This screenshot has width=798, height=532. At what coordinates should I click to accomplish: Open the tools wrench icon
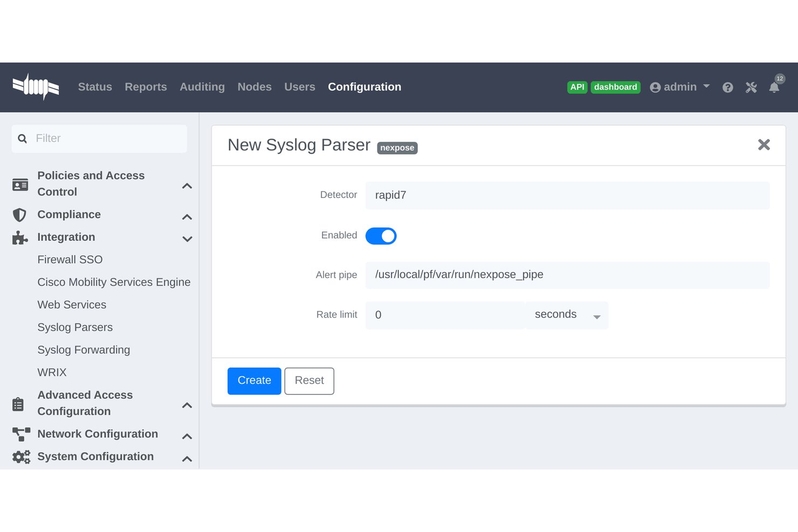point(751,87)
